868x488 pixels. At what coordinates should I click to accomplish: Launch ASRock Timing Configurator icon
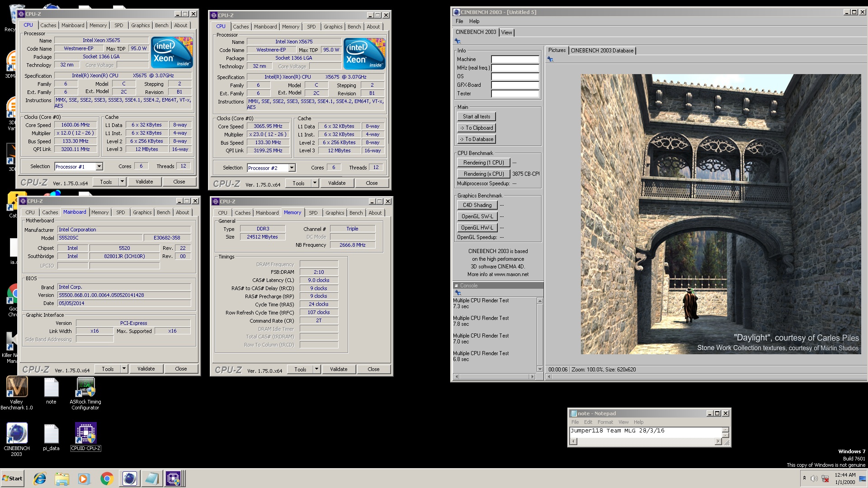pyautogui.click(x=85, y=393)
